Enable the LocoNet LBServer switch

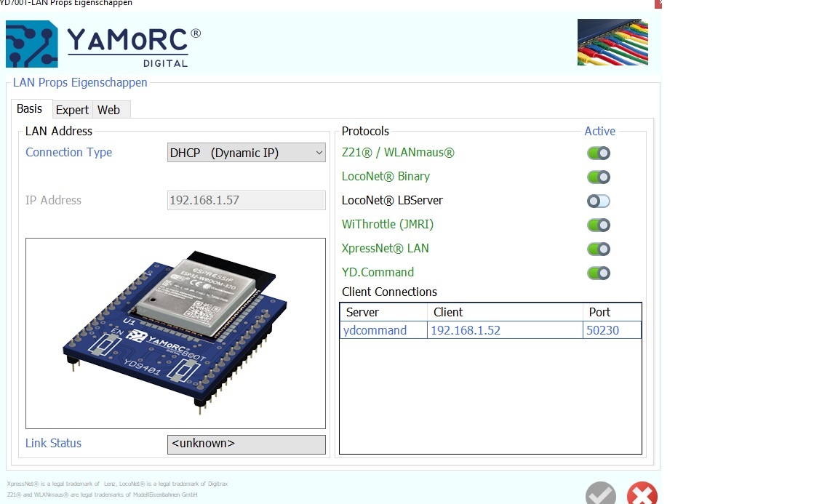tap(599, 201)
